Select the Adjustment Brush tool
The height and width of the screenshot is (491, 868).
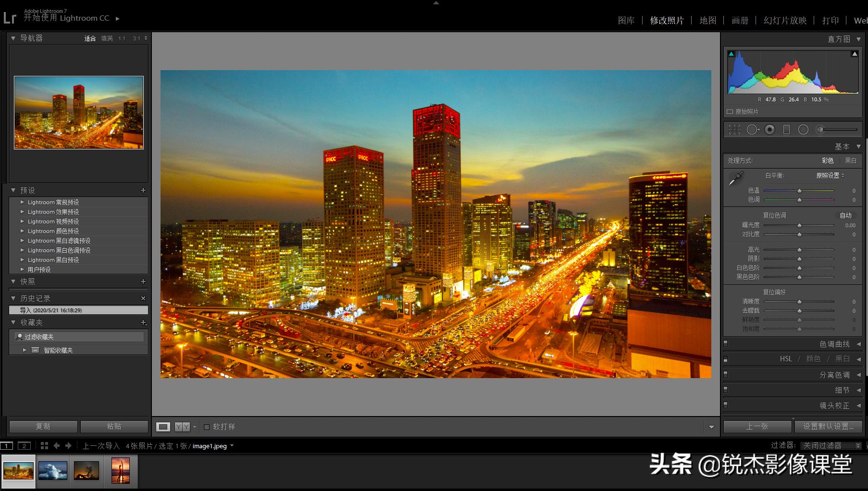click(x=819, y=129)
